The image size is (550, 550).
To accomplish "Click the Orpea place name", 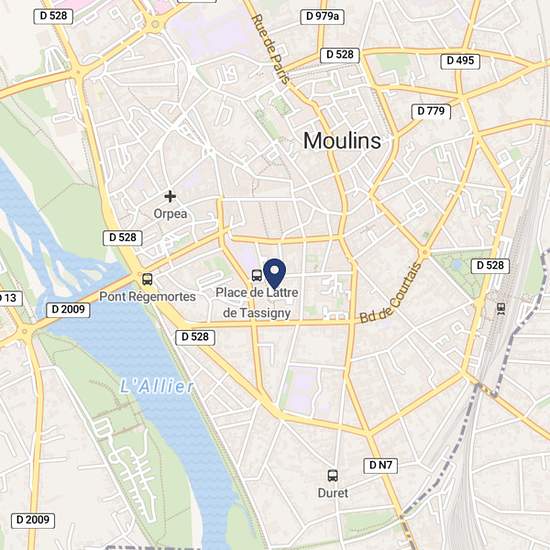I will tap(170, 214).
